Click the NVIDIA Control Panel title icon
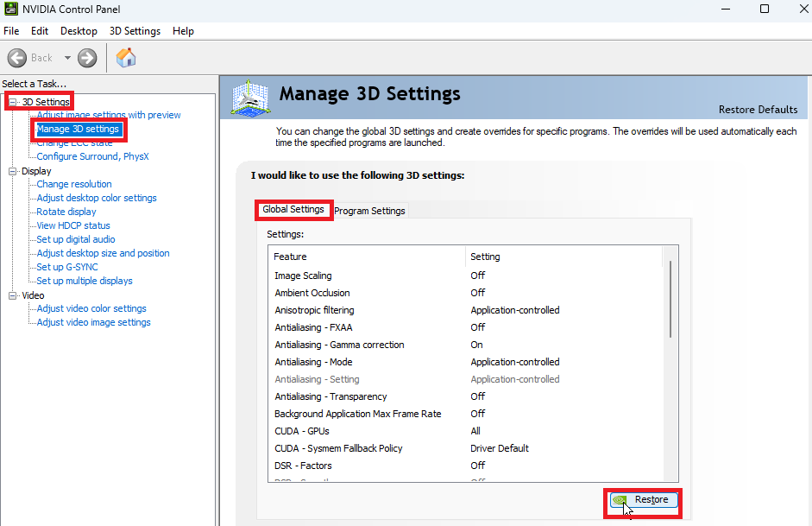This screenshot has height=526, width=812. [11, 9]
